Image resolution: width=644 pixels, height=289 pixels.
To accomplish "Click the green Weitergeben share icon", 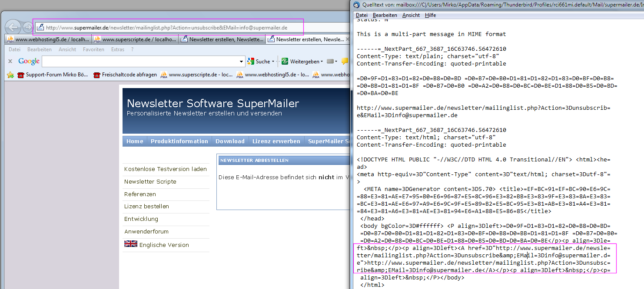I will pos(285,61).
